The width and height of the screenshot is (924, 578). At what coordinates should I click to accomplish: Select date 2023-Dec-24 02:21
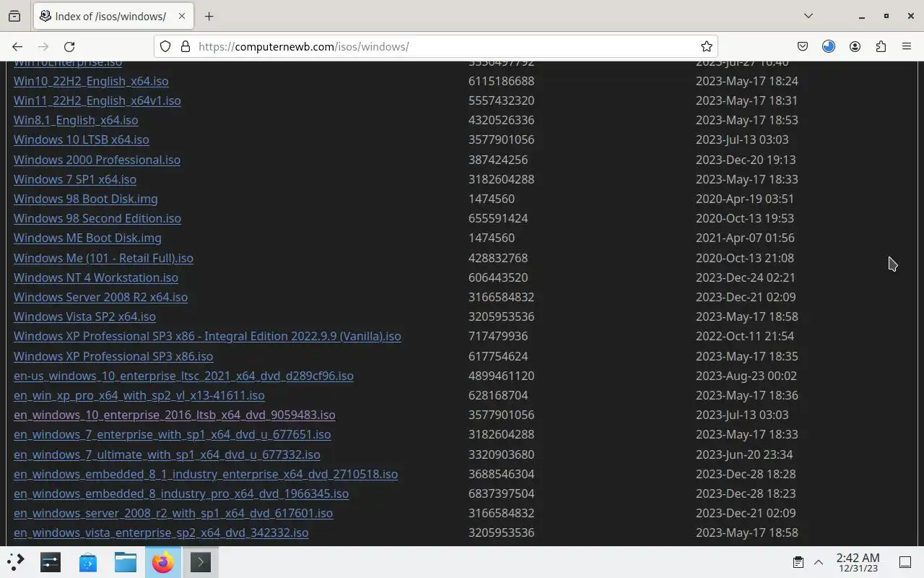(x=746, y=277)
